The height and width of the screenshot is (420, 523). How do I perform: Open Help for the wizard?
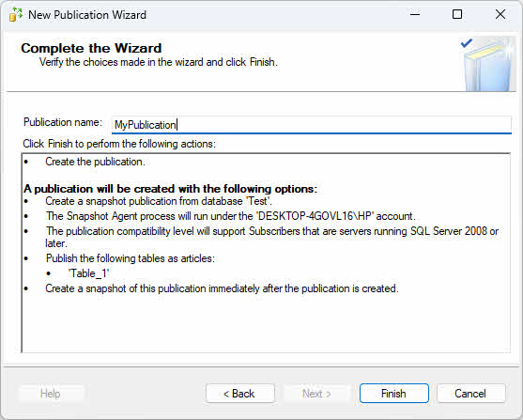point(51,394)
